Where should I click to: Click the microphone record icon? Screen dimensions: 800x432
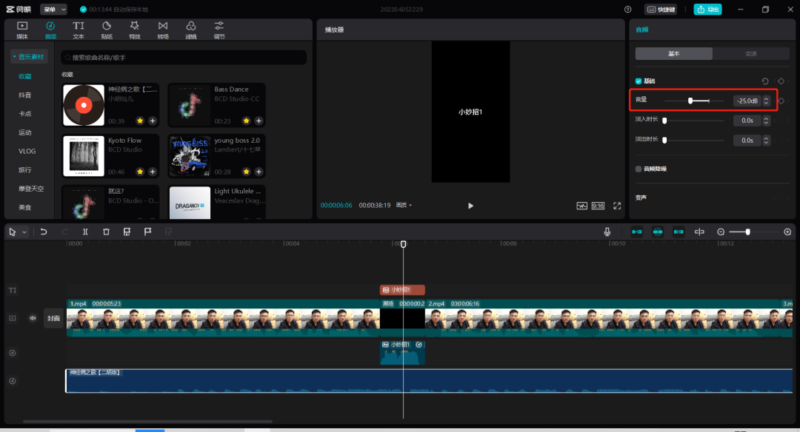point(607,232)
